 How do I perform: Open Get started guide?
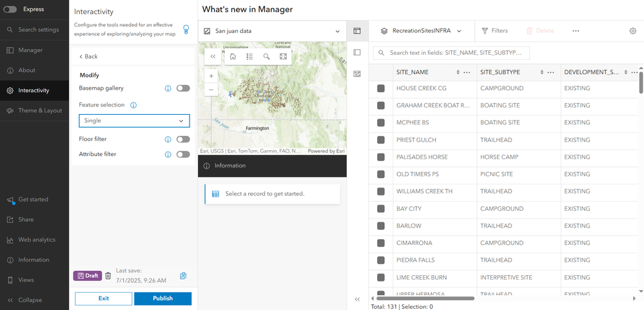coord(35,200)
